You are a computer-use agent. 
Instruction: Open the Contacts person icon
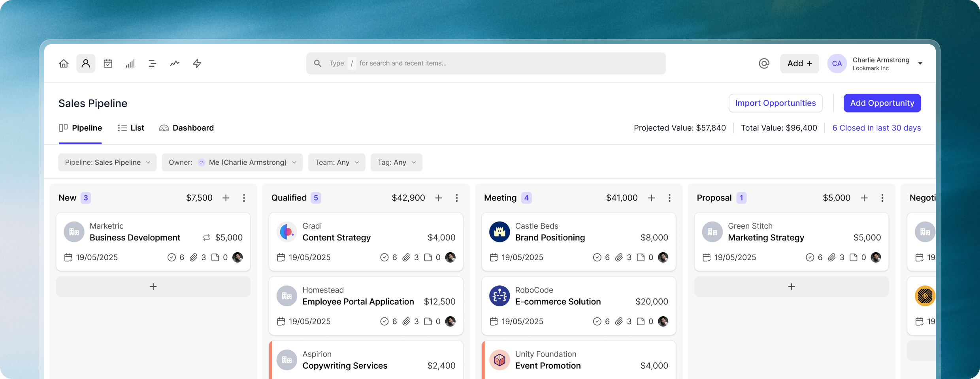[86, 63]
